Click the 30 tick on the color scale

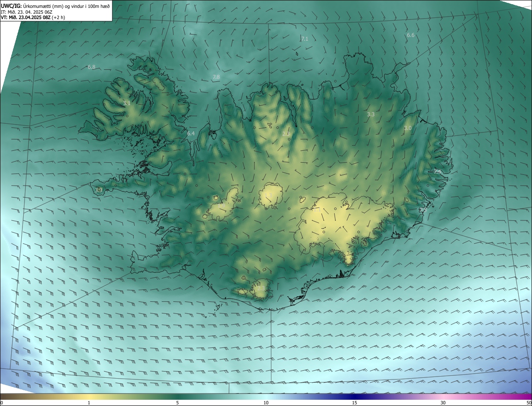443,403
